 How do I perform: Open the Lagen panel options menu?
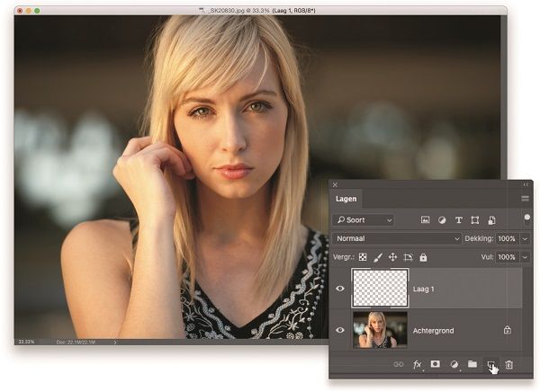[x=526, y=199]
